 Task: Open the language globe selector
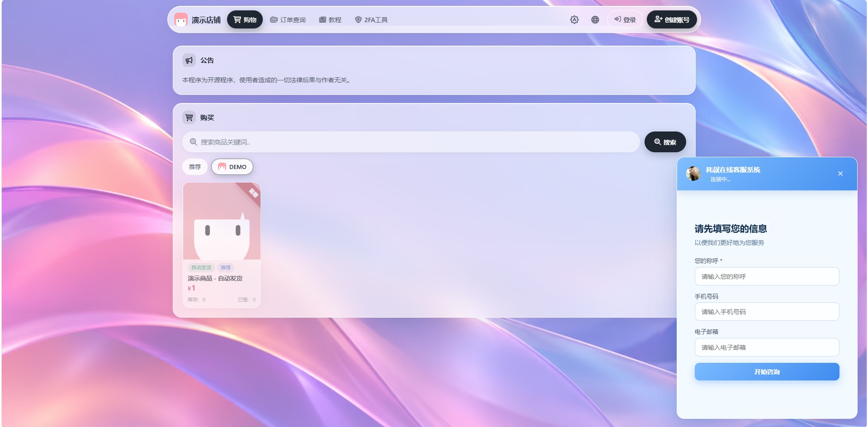click(595, 19)
